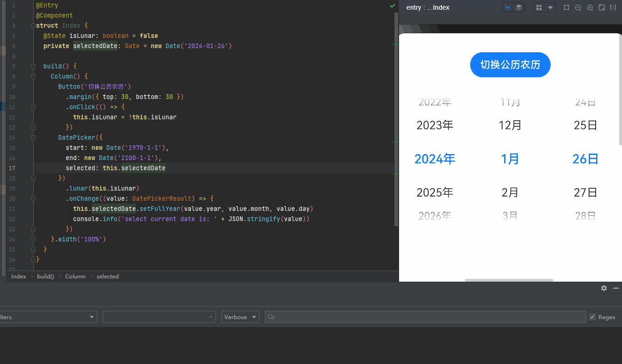Reset preview zoom to 1:1
This screenshot has width=622, height=364.
613,7
